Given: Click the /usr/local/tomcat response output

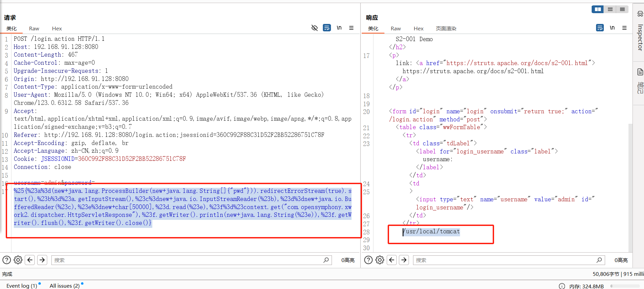Looking at the screenshot, I should click(431, 231).
